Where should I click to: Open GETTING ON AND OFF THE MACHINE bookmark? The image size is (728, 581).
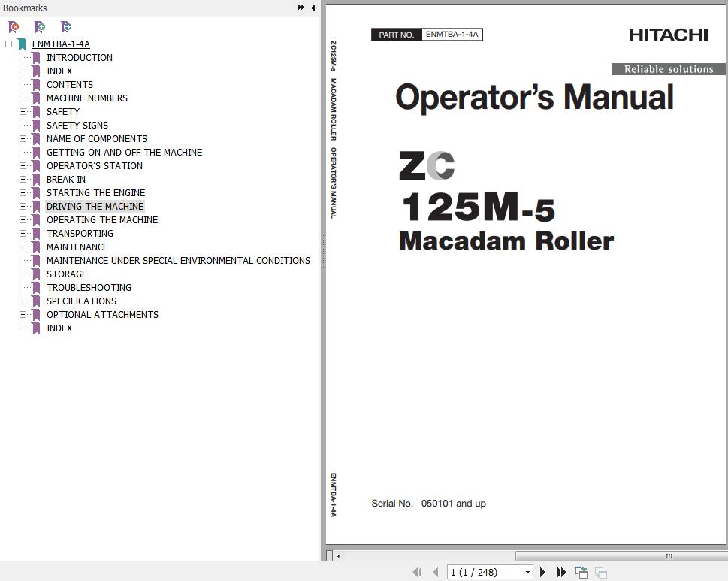[x=125, y=153]
